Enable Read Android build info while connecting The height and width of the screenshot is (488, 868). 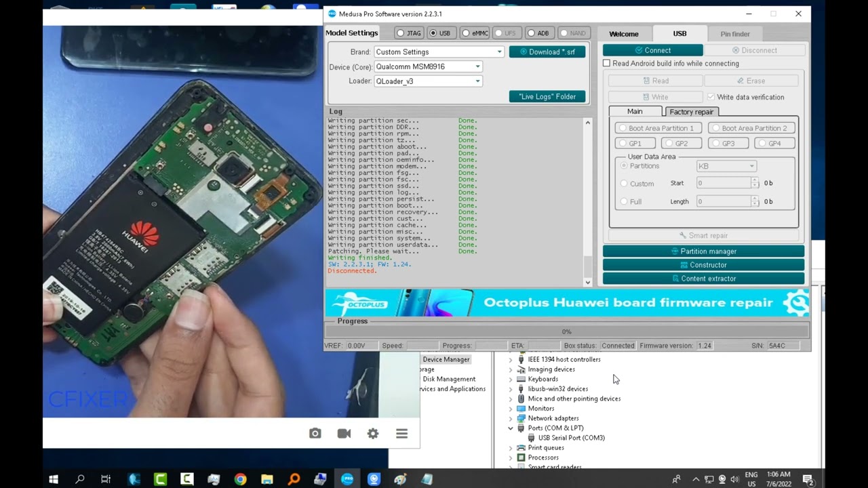pos(606,63)
